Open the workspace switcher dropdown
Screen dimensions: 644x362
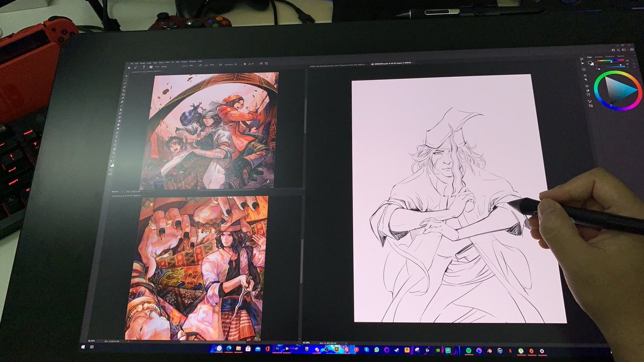click(624, 50)
